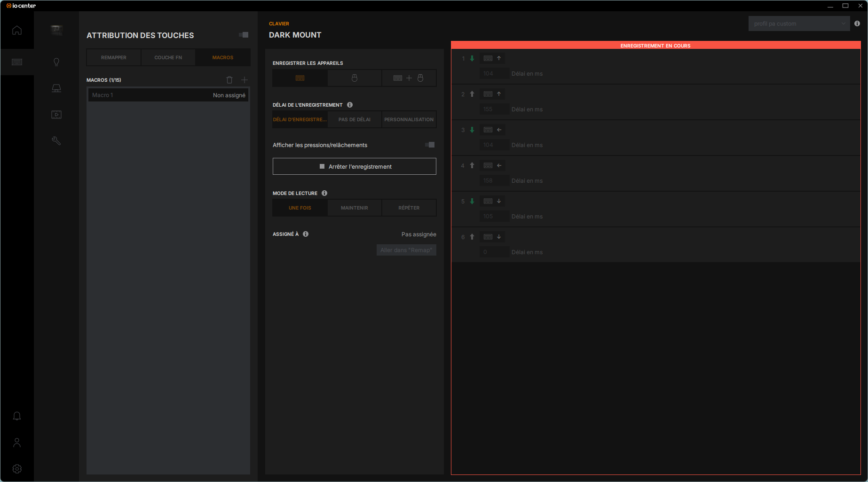Toggle Attribution des touches switch

(x=244, y=35)
